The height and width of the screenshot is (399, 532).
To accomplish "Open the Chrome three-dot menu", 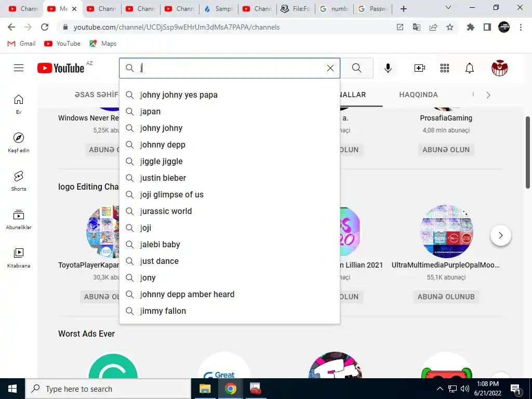I will click(521, 27).
